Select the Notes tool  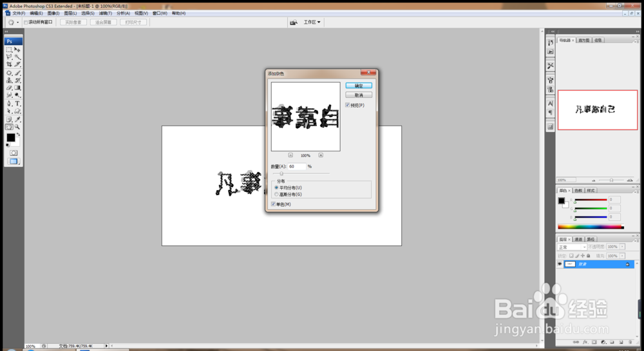[9, 119]
